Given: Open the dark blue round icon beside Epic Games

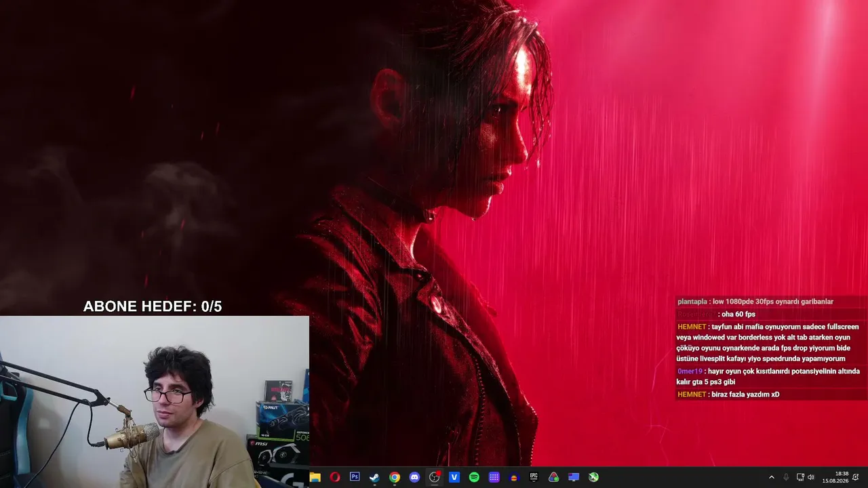Looking at the screenshot, I should coord(514,477).
